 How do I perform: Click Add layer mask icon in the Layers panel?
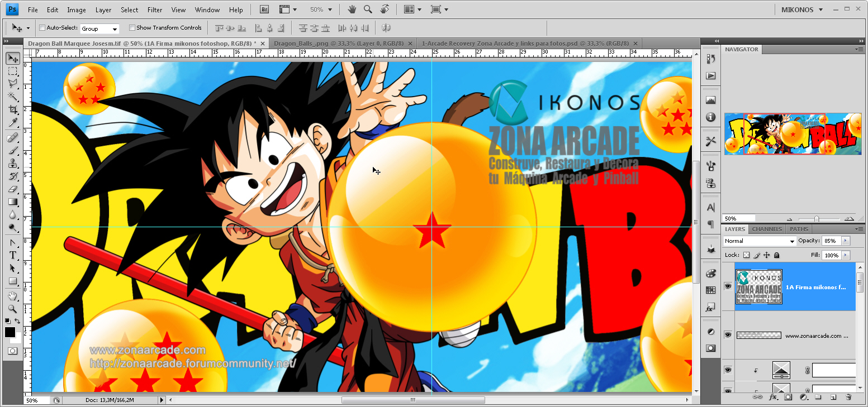point(788,397)
